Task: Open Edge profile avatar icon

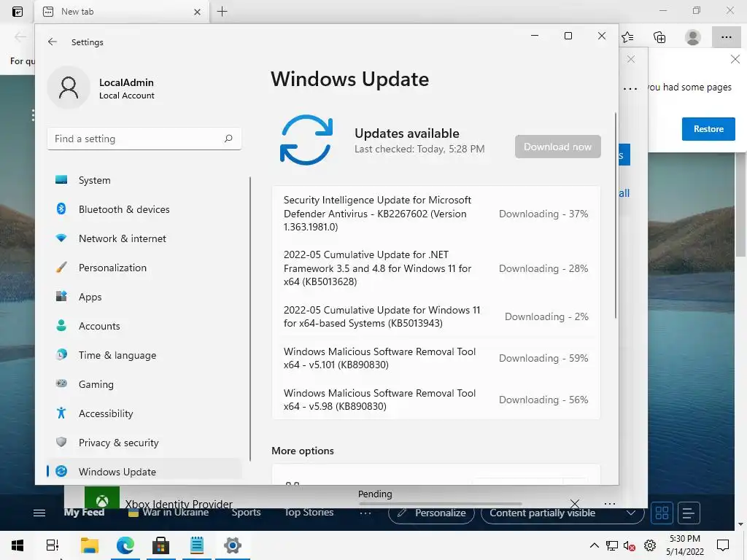Action: tap(692, 37)
